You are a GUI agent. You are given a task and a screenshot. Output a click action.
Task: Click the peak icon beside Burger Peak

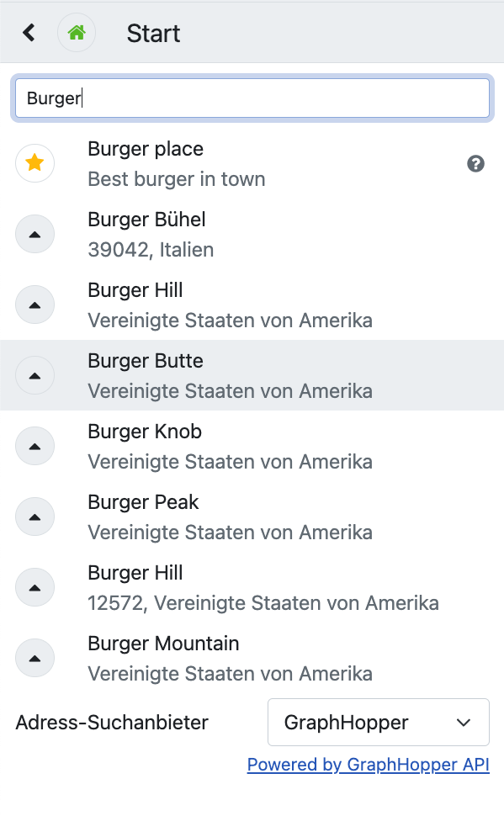point(34,517)
